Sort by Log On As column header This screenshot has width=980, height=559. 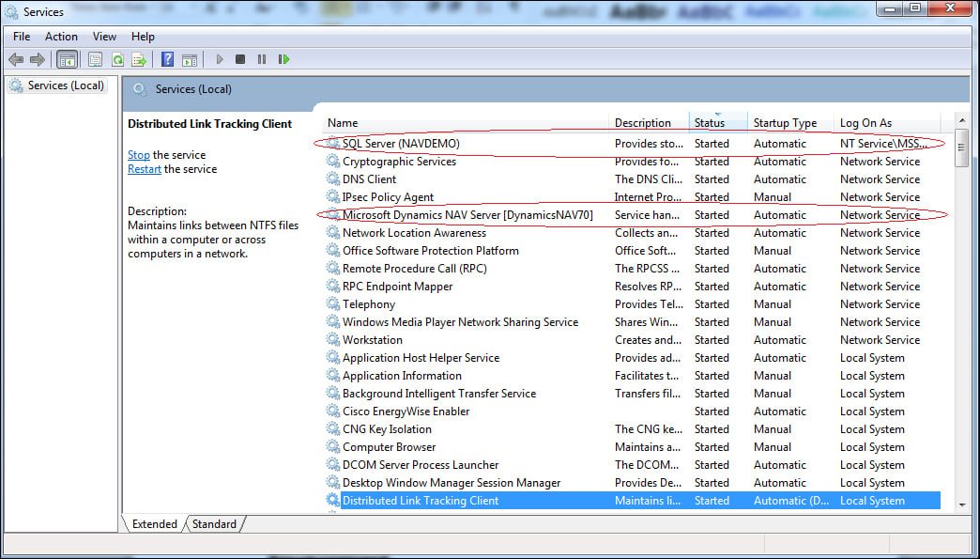tap(887, 123)
